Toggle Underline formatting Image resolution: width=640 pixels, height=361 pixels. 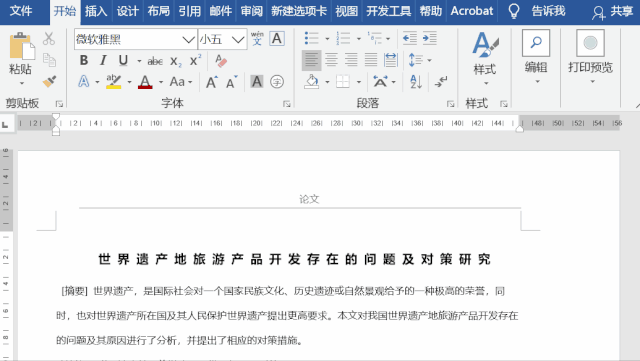(123, 60)
